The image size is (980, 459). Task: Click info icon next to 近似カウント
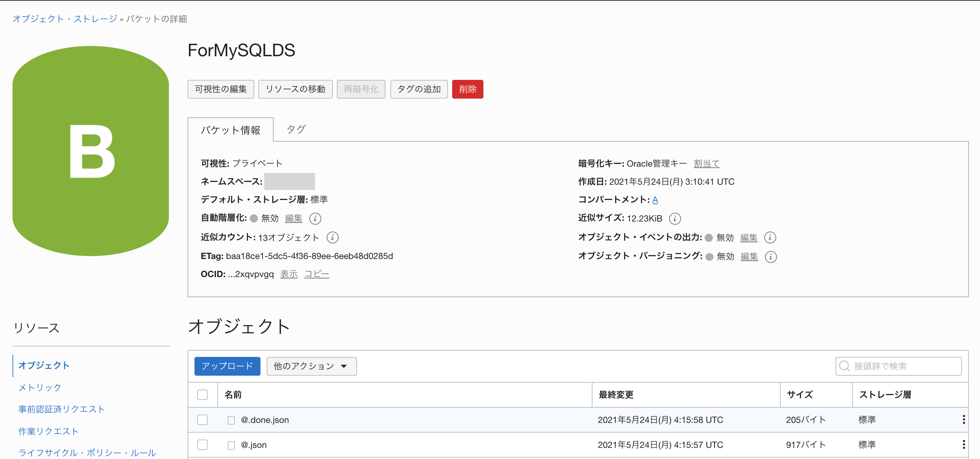[x=332, y=237]
